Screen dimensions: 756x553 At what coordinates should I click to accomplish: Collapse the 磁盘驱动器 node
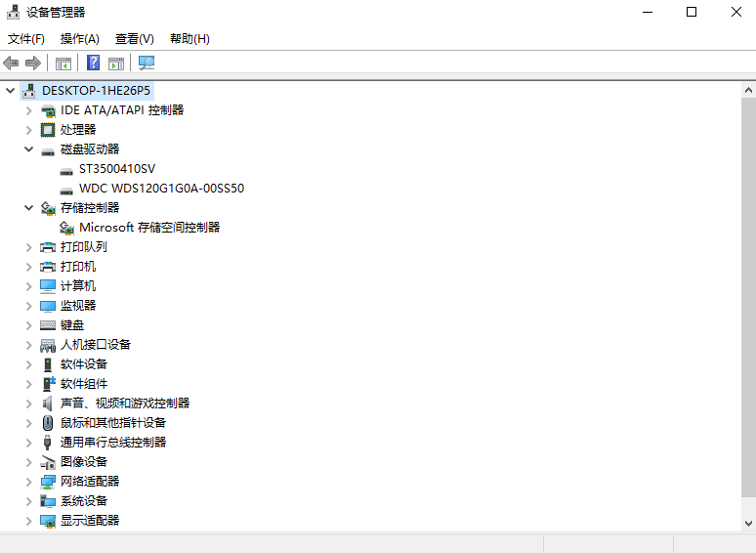tap(29, 149)
